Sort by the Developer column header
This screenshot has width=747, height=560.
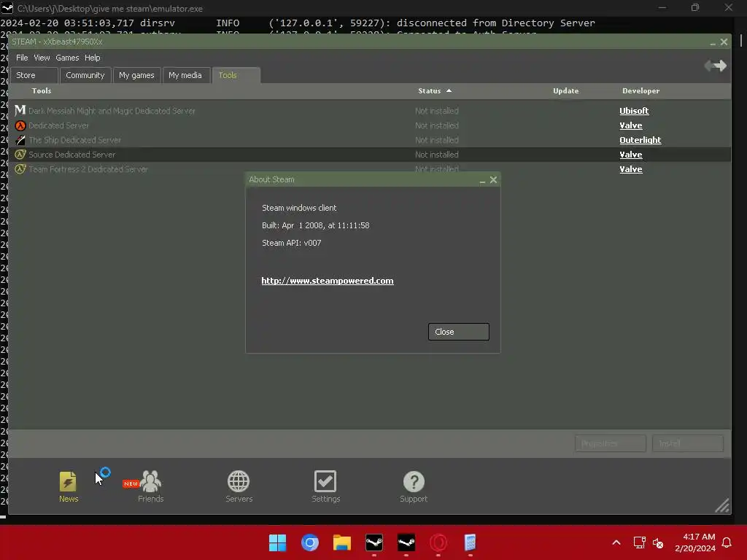640,91
